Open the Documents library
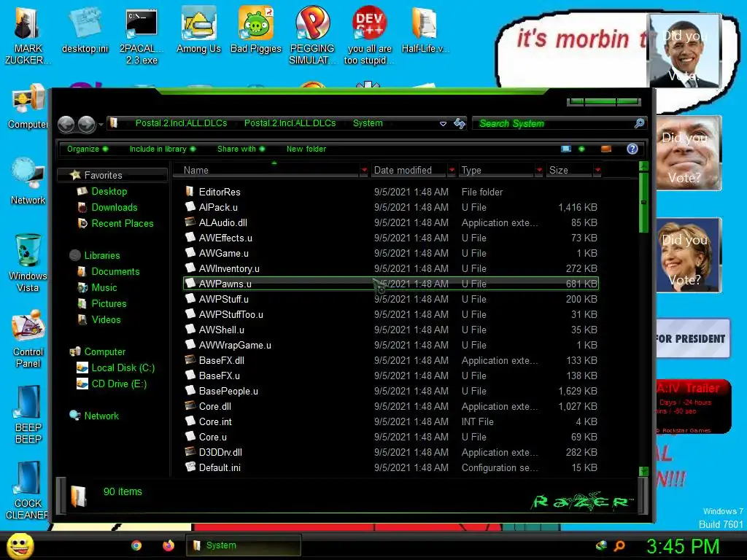This screenshot has width=747, height=560. 115,271
